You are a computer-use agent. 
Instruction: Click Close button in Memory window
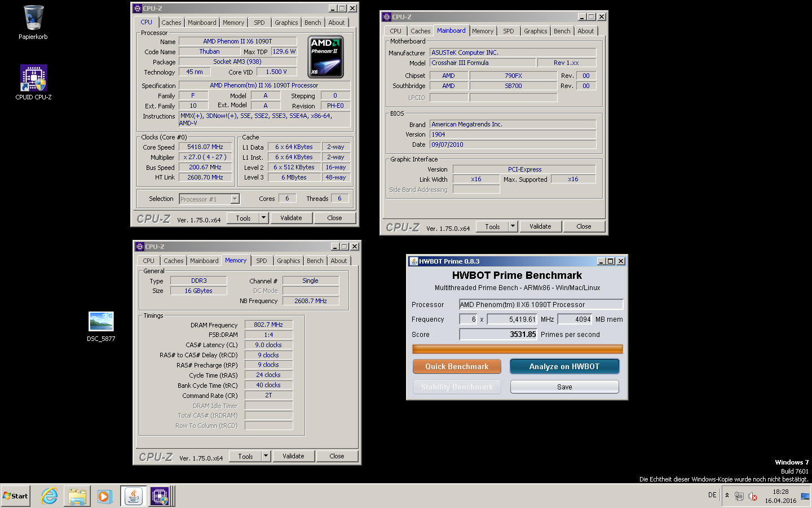pyautogui.click(x=337, y=456)
